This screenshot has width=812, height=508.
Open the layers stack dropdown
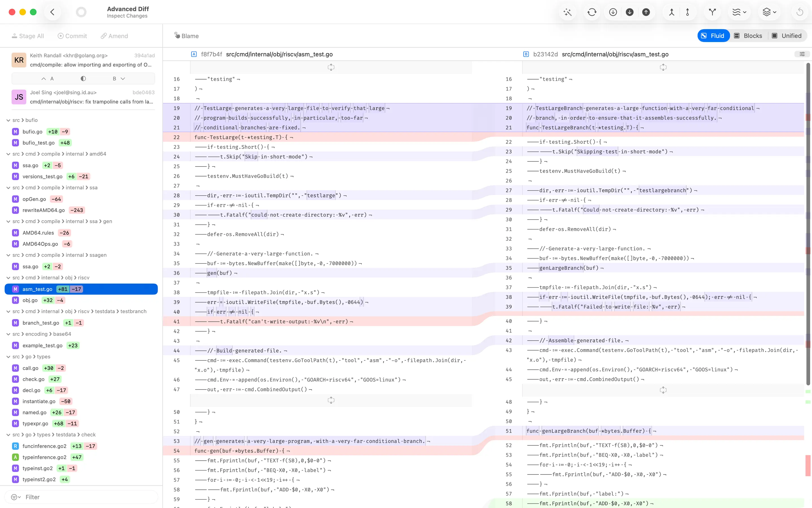(x=769, y=12)
